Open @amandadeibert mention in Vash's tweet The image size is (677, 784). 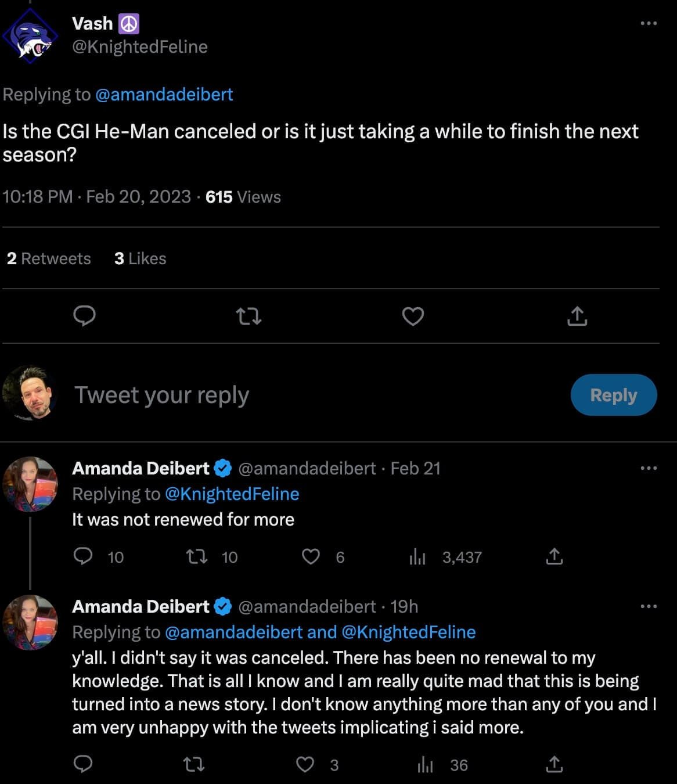tap(164, 95)
